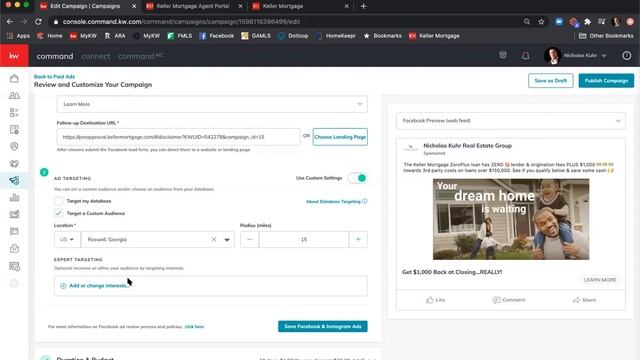
Task: Open the map pin sidebar icon
Action: [x=14, y=147]
